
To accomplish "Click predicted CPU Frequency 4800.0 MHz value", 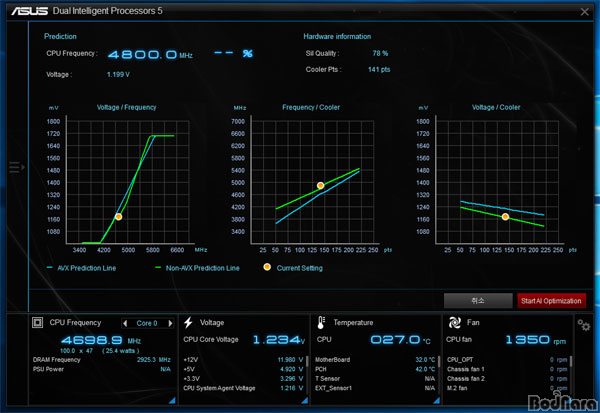I will (150, 55).
